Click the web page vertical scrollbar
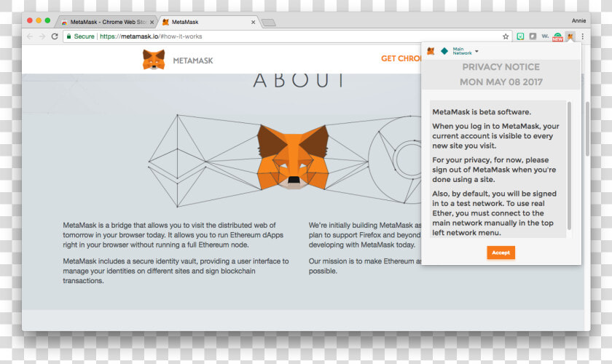The image size is (612, 364). pos(587,129)
